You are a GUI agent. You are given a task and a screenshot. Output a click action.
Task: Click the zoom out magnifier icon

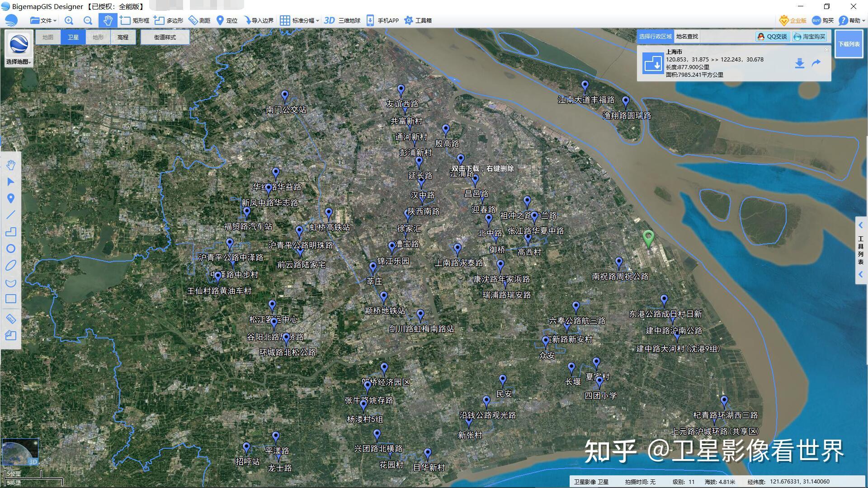[88, 20]
